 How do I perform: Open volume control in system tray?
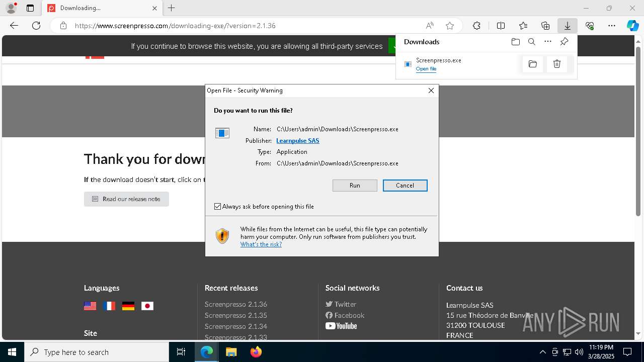pos(579,352)
